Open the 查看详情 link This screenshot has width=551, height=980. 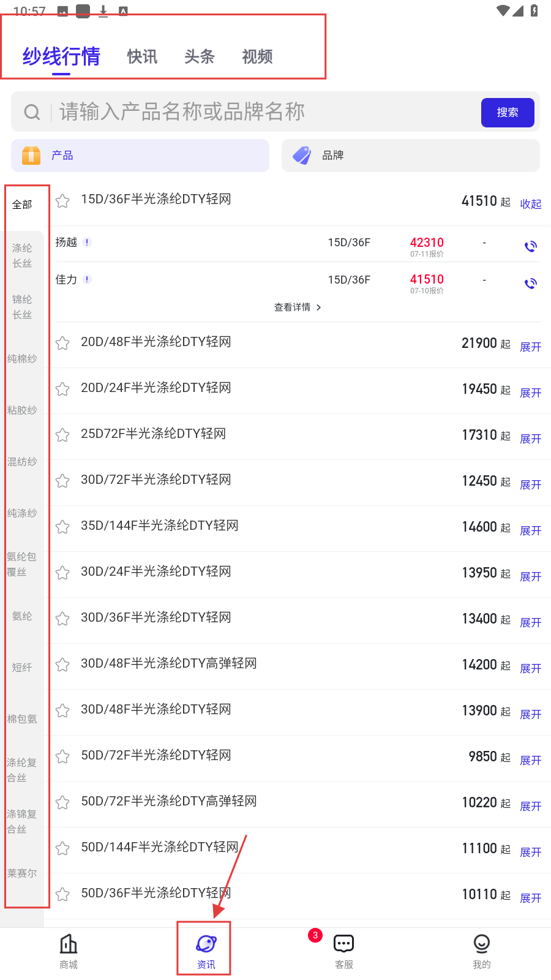click(298, 307)
